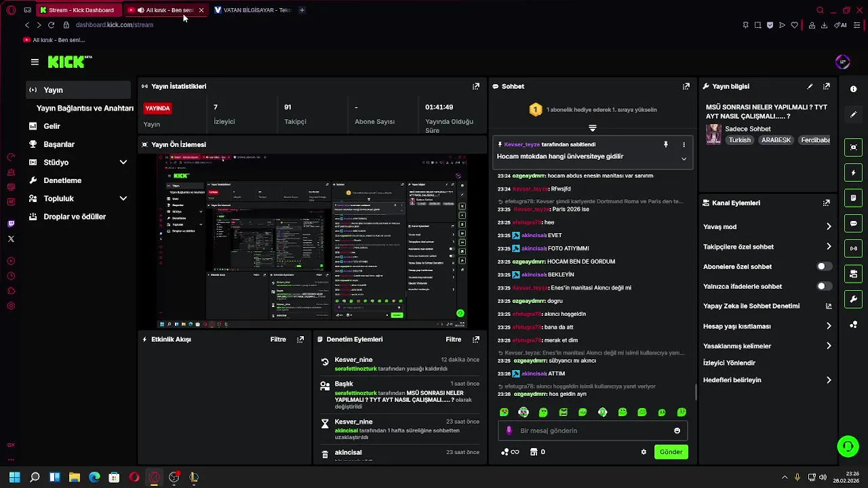Toggle broadcast signal widget in right toolbar
The height and width of the screenshot is (488, 868).
pyautogui.click(x=853, y=249)
